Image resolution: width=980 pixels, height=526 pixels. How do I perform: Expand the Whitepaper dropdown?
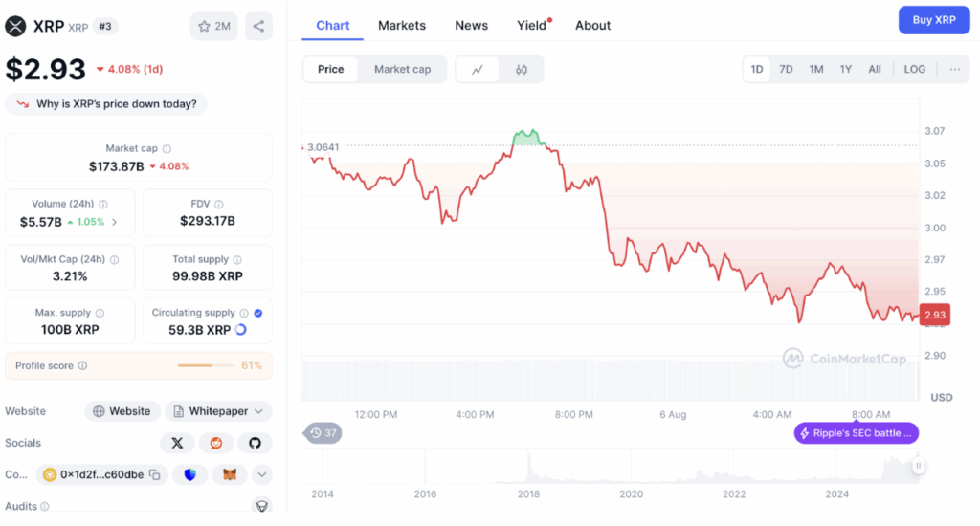[219, 411]
